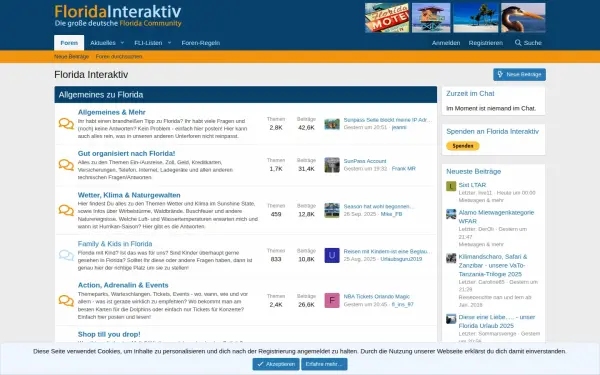Click the Registrieren link
The height and width of the screenshot is (375, 600).
[486, 43]
